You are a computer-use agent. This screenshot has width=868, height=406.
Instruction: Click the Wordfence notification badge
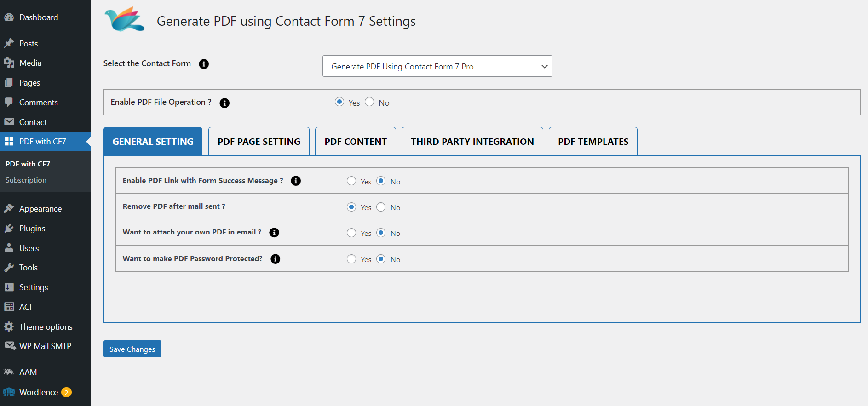(x=67, y=392)
